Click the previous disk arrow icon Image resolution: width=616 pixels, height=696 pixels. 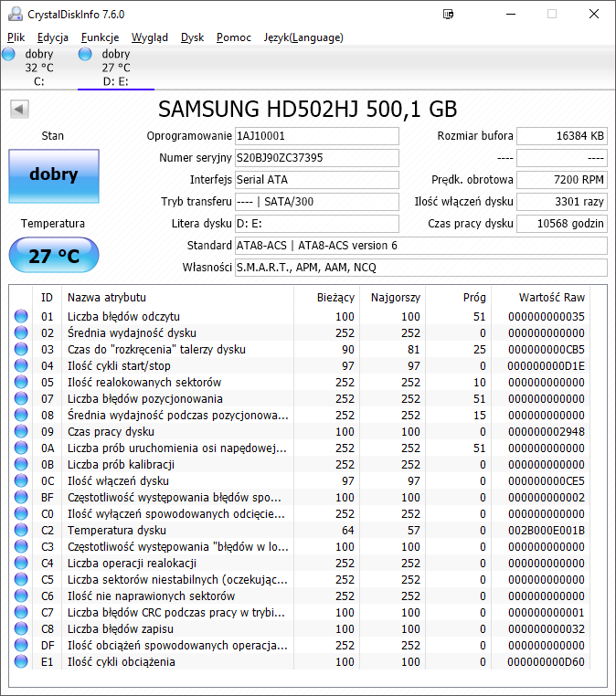click(x=19, y=109)
